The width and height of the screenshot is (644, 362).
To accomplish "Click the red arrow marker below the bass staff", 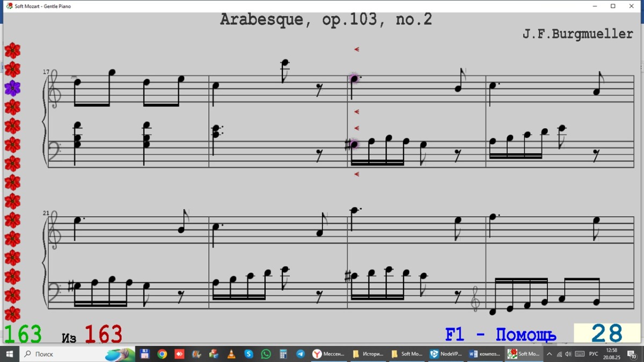I will pyautogui.click(x=356, y=174).
